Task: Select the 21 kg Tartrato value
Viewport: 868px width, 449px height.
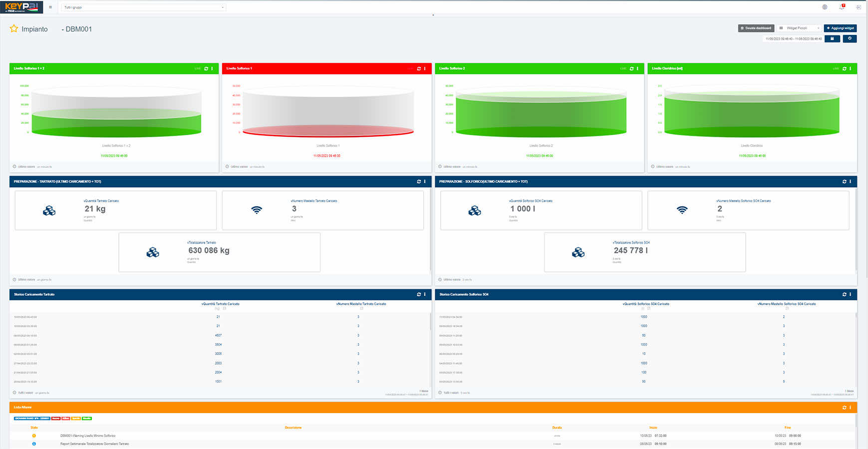Action: point(95,209)
